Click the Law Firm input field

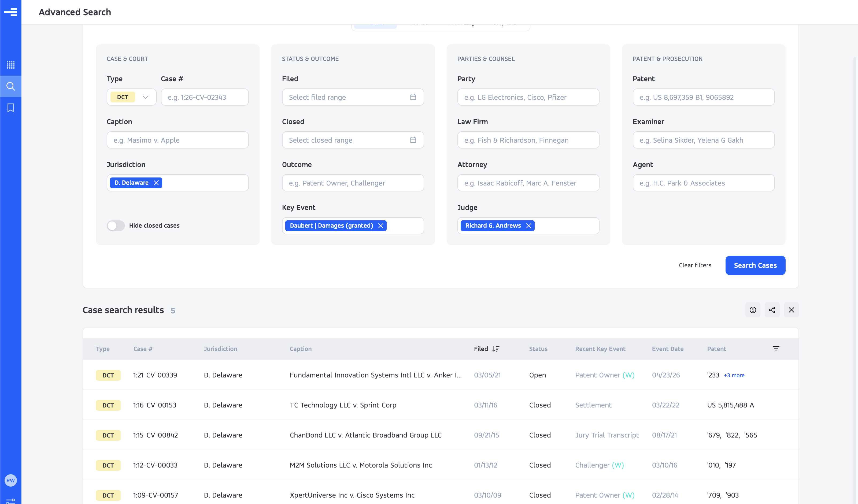(528, 140)
